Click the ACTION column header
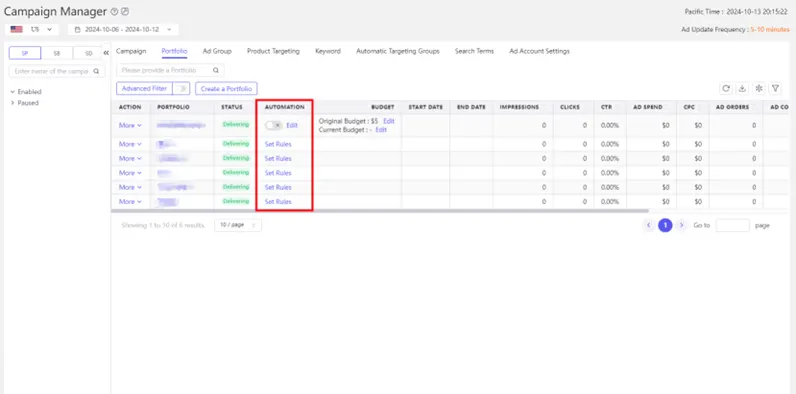 click(130, 107)
